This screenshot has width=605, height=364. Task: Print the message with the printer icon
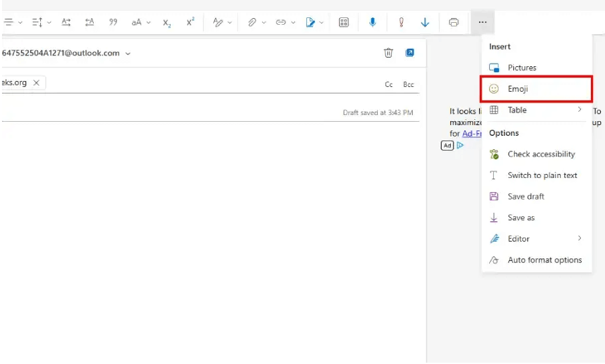(454, 22)
